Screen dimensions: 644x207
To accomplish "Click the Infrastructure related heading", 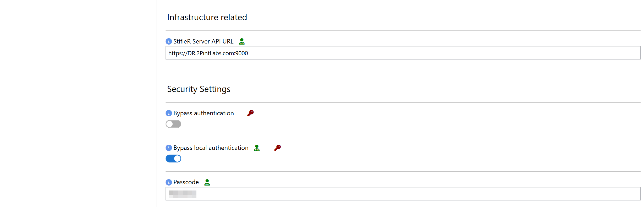I will click(207, 17).
